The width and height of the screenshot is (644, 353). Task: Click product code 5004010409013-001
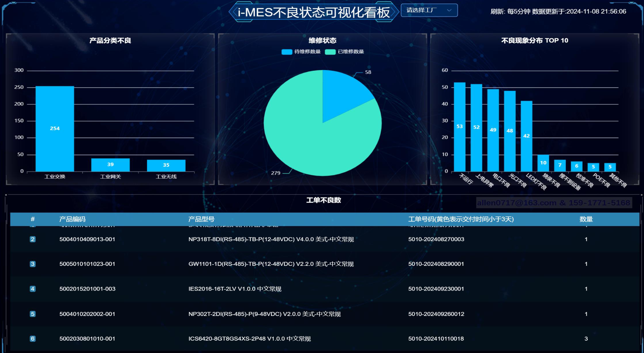[87, 239]
